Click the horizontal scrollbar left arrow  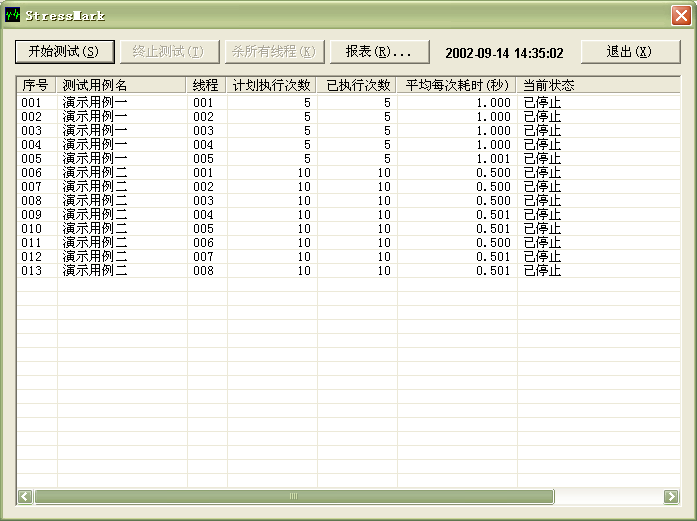pos(25,496)
